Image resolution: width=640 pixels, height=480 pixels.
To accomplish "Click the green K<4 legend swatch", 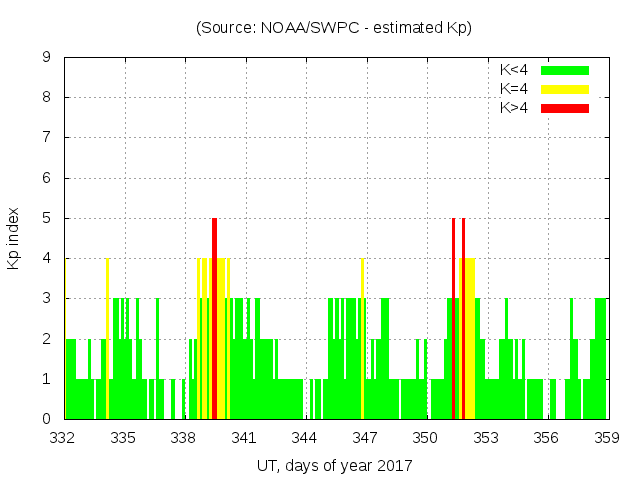I will tap(565, 70).
